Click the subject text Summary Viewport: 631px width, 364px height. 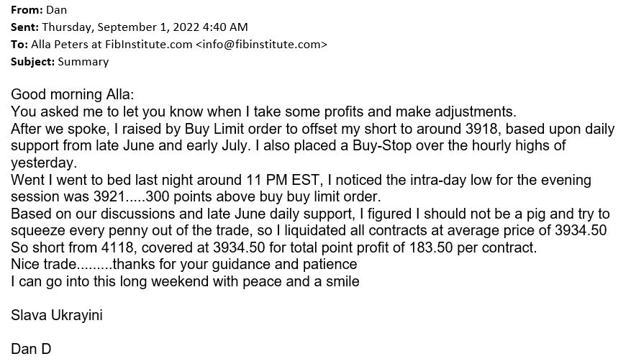click(x=83, y=62)
